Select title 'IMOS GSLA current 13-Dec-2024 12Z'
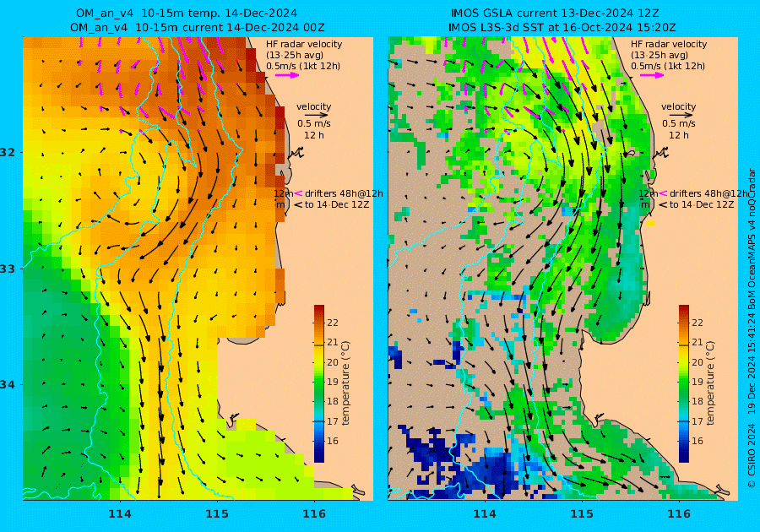The width and height of the screenshot is (760, 532). (x=555, y=14)
